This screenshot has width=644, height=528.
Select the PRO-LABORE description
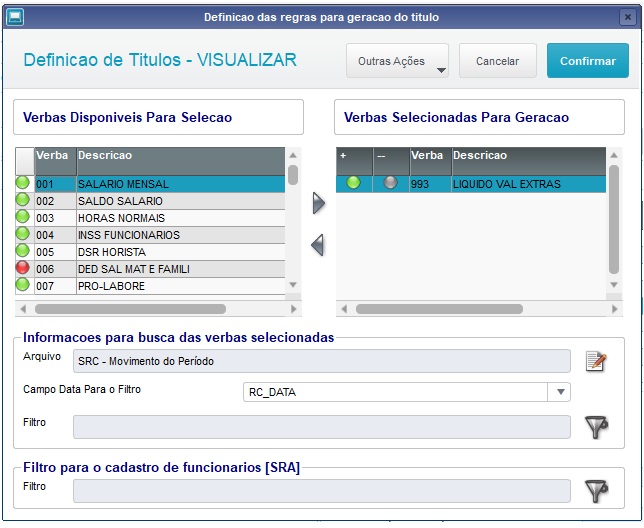click(111, 286)
